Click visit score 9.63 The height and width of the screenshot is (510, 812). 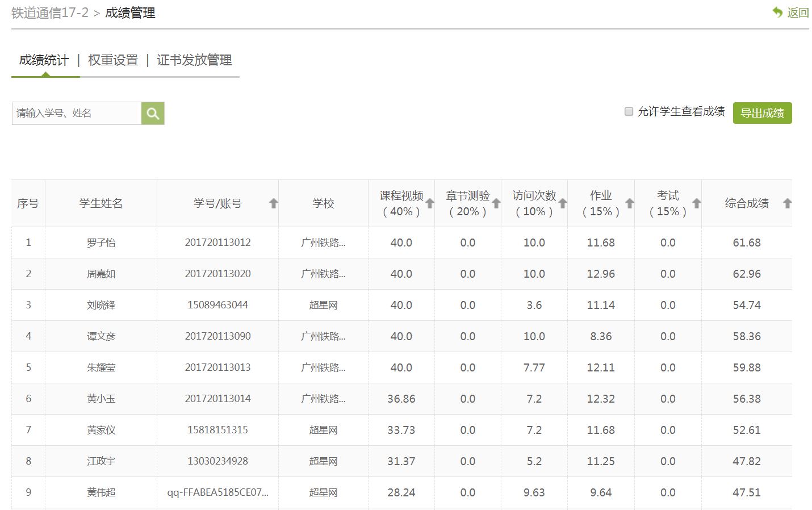coord(534,492)
